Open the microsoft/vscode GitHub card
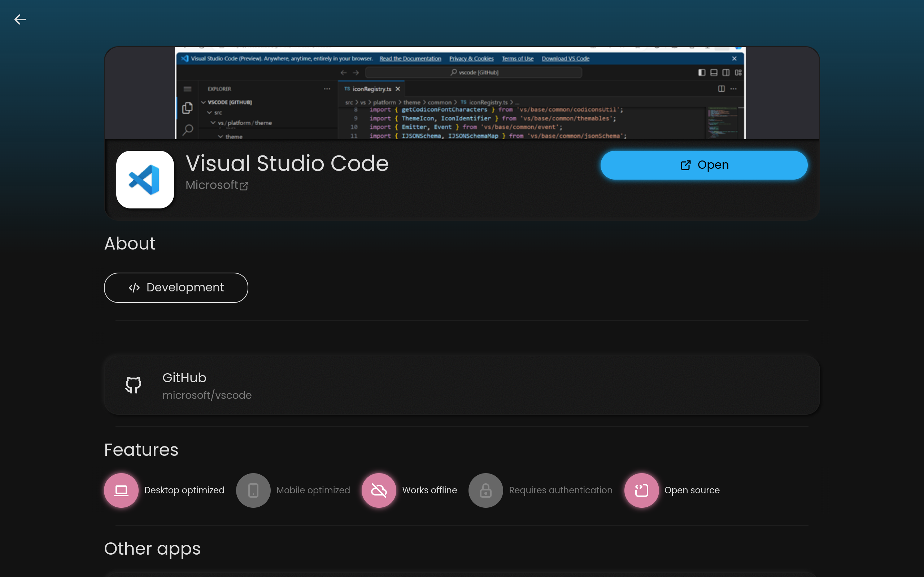The image size is (924, 577). pos(462,386)
